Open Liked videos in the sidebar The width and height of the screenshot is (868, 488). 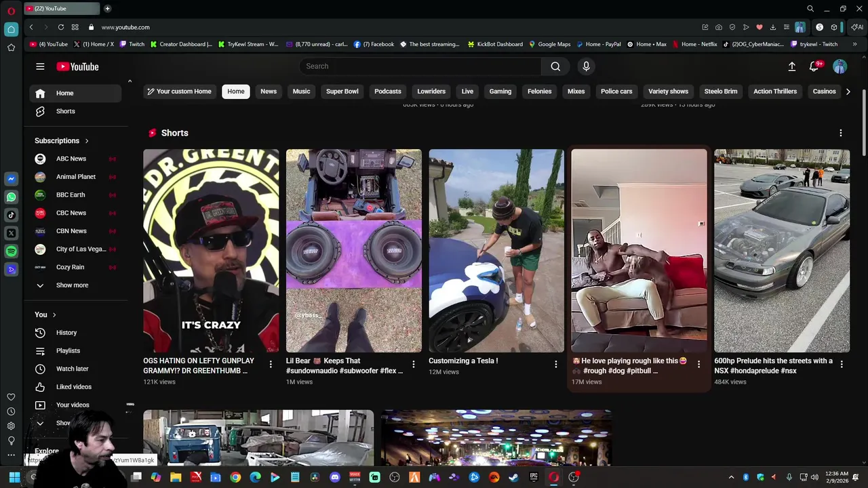click(x=75, y=387)
